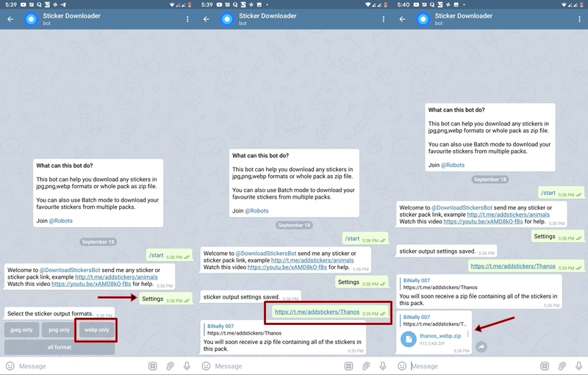Tap BiNaRy 007 reply header in second screenshot
Image resolution: width=588 pixels, height=375 pixels.
[x=220, y=326]
